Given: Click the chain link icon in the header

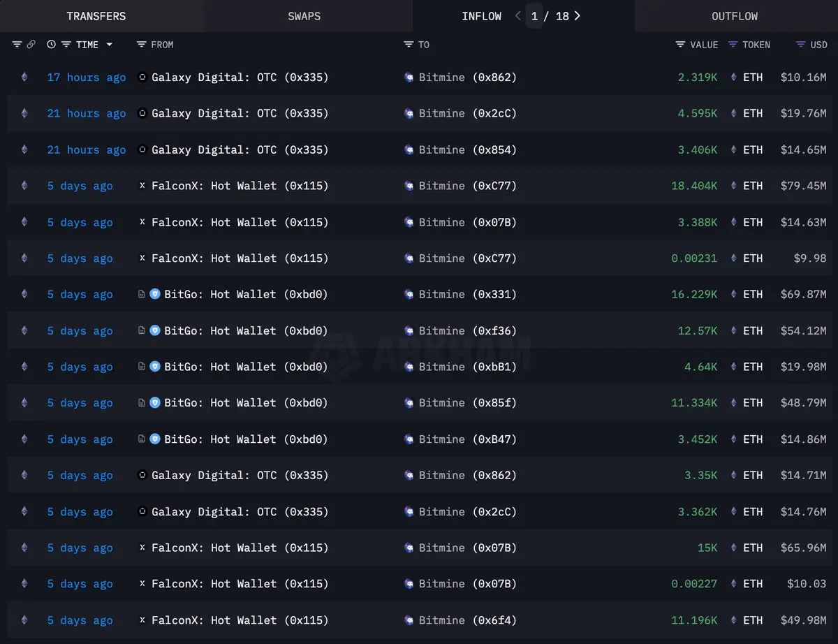Looking at the screenshot, I should click(x=31, y=44).
